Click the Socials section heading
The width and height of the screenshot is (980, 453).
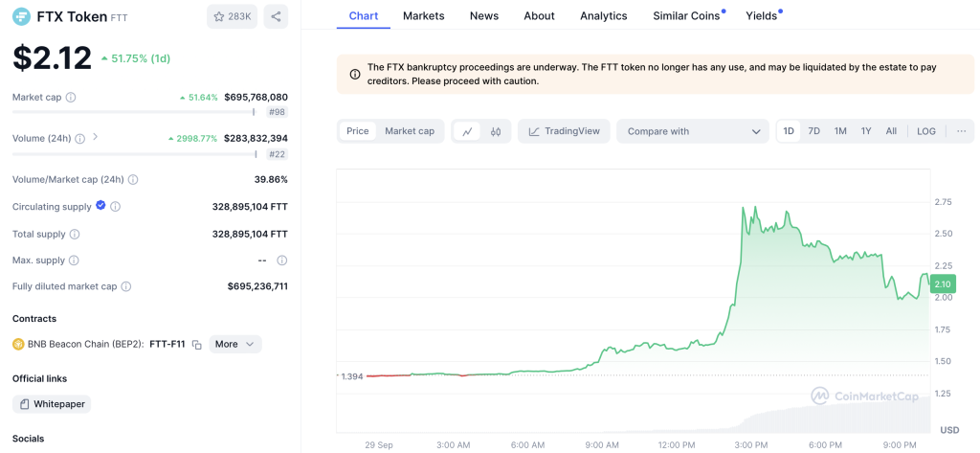point(28,439)
